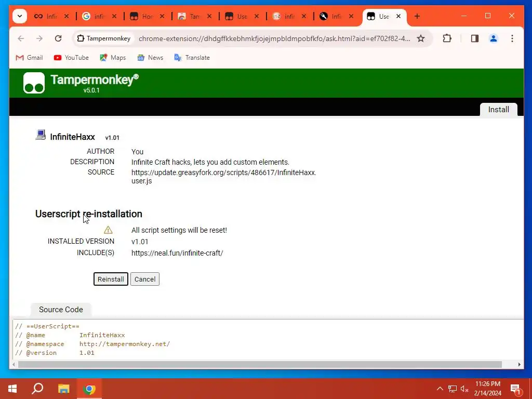Switch to the Google search tab
532x399 pixels.
click(94, 16)
